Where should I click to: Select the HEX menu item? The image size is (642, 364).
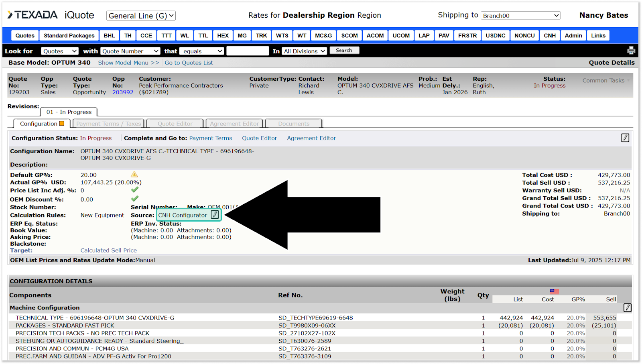[223, 35]
